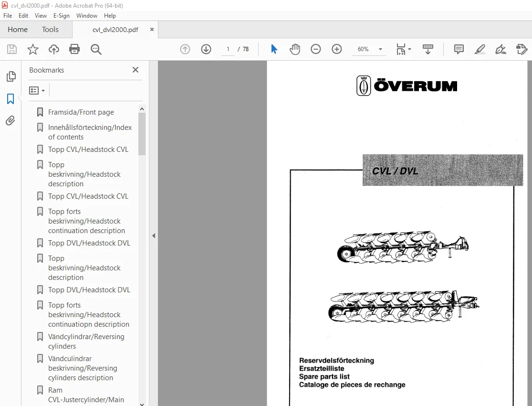Activate the Hand pan tool
Image resolution: width=532 pixels, height=406 pixels.
click(x=295, y=49)
